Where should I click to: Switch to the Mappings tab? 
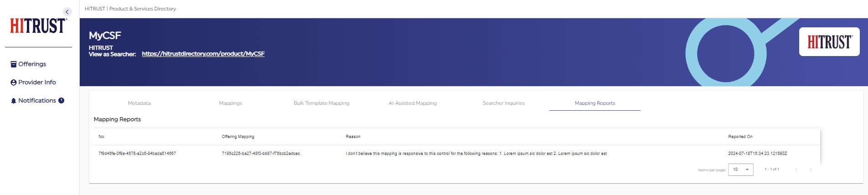click(231, 103)
